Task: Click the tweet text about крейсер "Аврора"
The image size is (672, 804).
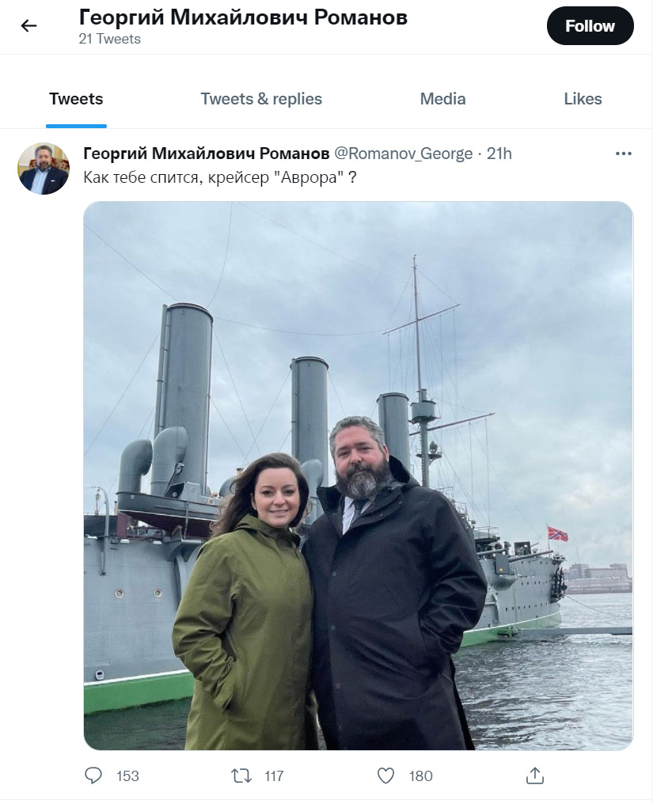Action: point(219,176)
